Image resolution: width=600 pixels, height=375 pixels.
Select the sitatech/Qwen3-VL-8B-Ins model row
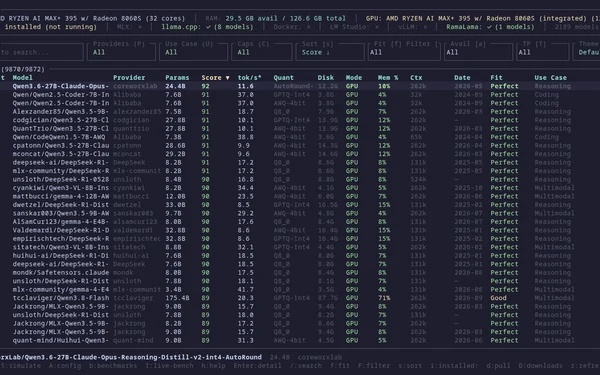coord(300,247)
